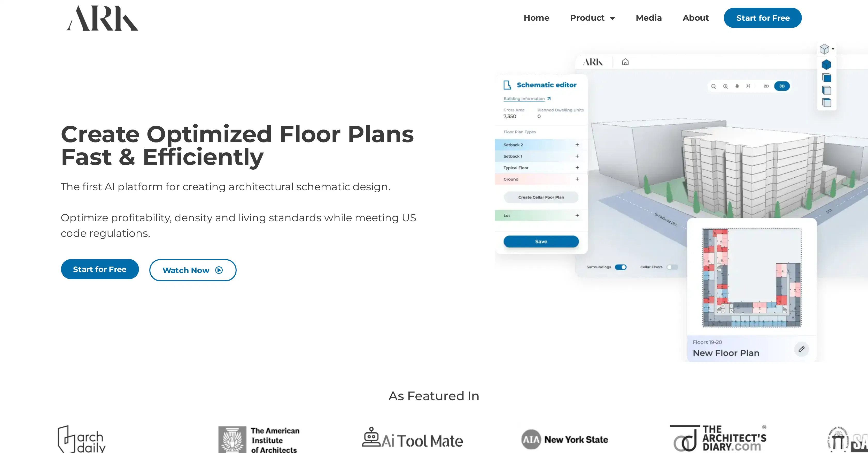
Task: Select the zoom in magnifier icon
Action: point(725,86)
